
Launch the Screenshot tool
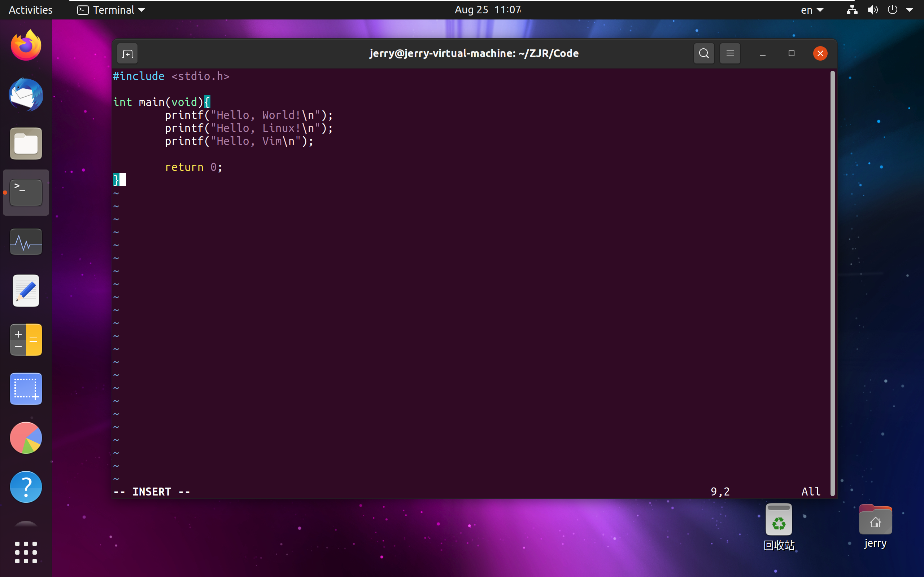pos(26,389)
